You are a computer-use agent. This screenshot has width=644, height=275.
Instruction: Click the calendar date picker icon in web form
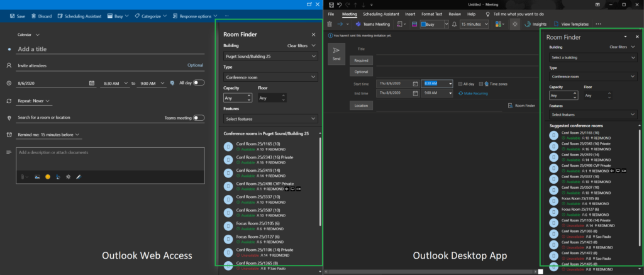click(x=92, y=83)
